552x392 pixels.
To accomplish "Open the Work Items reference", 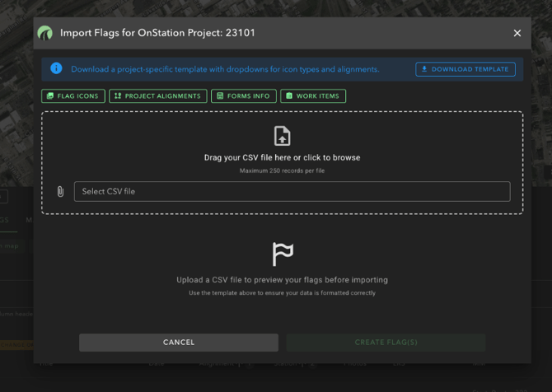I will pos(313,96).
